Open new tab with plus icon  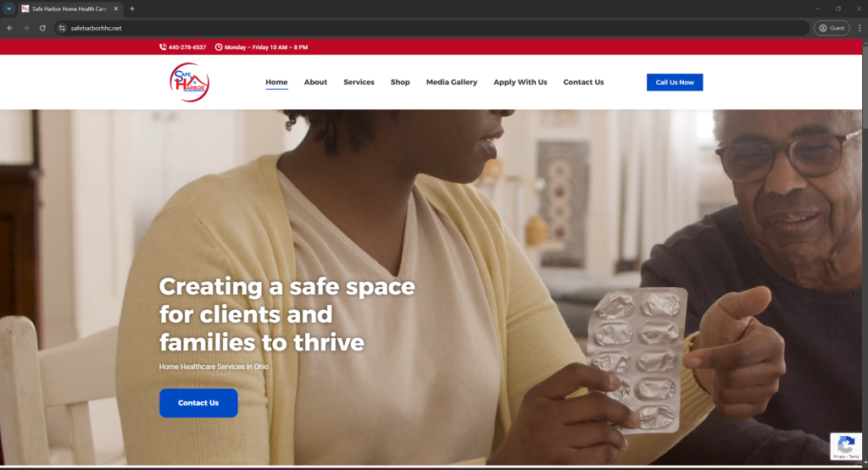point(131,8)
